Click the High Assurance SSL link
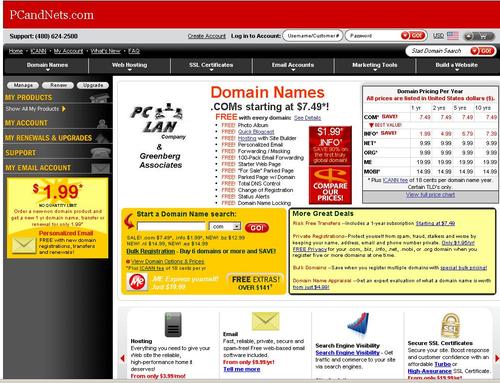The image size is (500, 383). tap(429, 371)
